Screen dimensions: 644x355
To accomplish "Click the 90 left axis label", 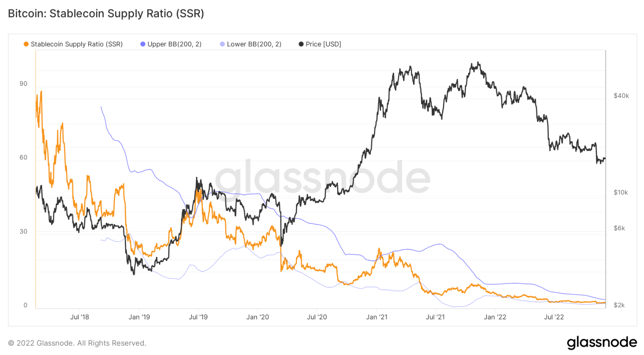I will (24, 84).
